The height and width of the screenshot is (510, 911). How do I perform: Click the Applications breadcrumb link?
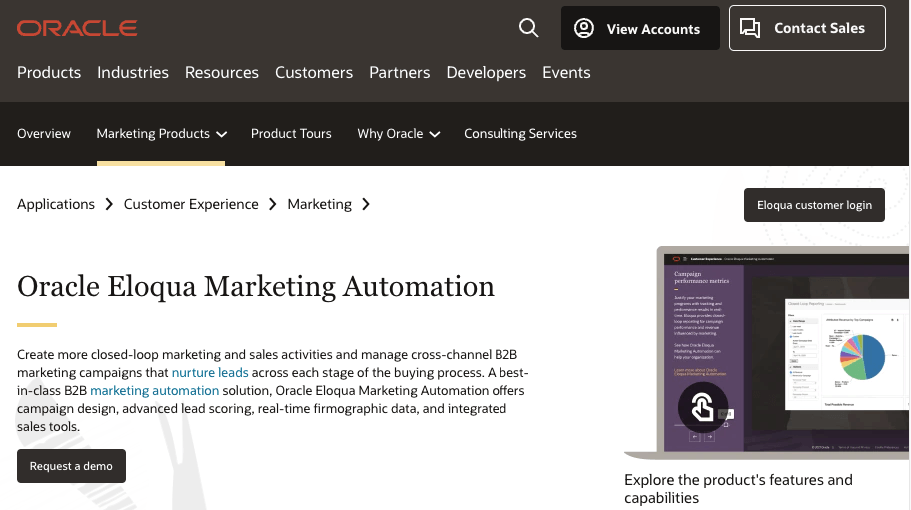(x=56, y=204)
